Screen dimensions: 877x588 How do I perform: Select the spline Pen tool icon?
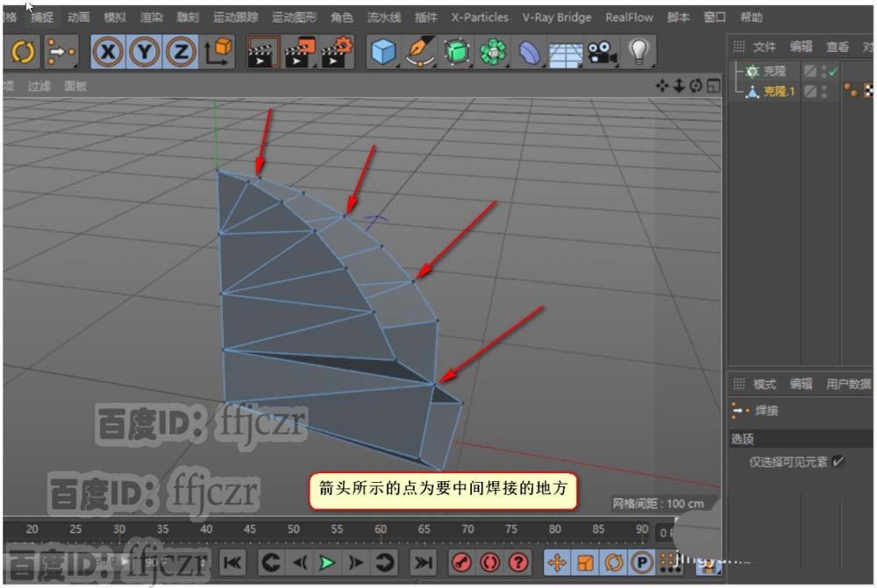pos(421,51)
